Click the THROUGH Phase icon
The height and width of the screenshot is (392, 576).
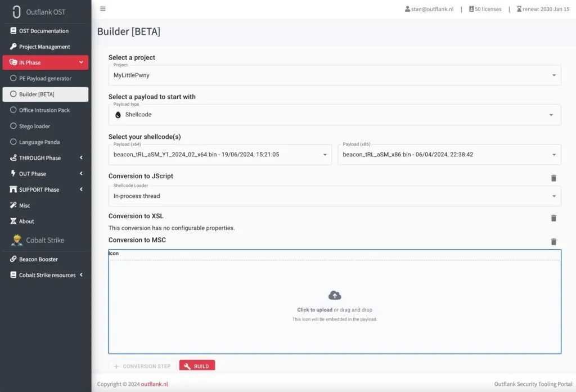tap(13, 157)
